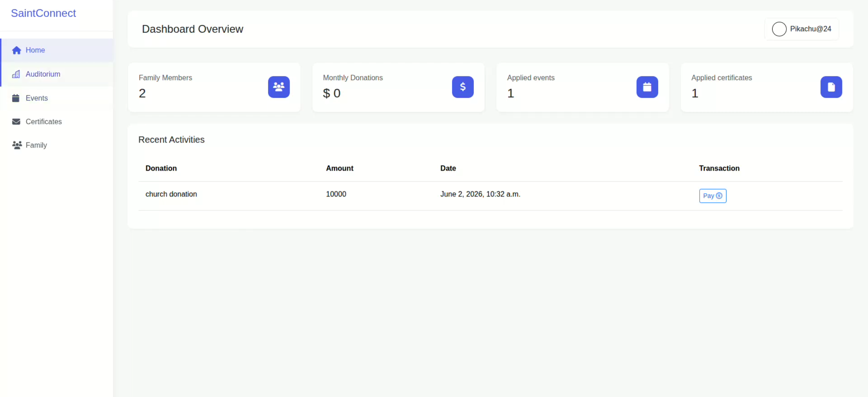Click the Auditorium building icon

click(x=16, y=74)
